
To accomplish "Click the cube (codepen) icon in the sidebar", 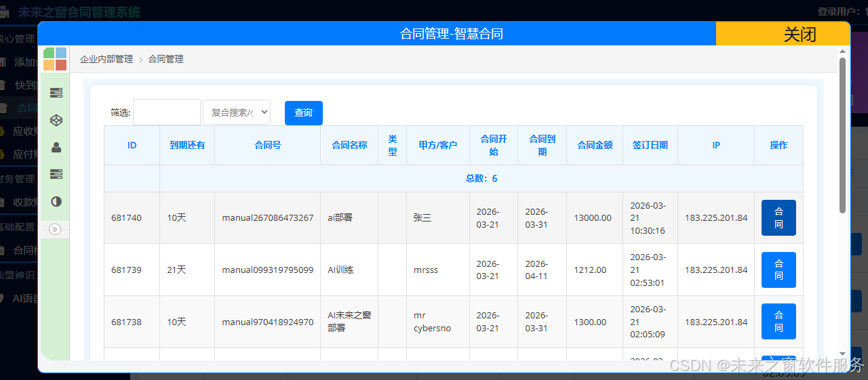I will click(56, 120).
